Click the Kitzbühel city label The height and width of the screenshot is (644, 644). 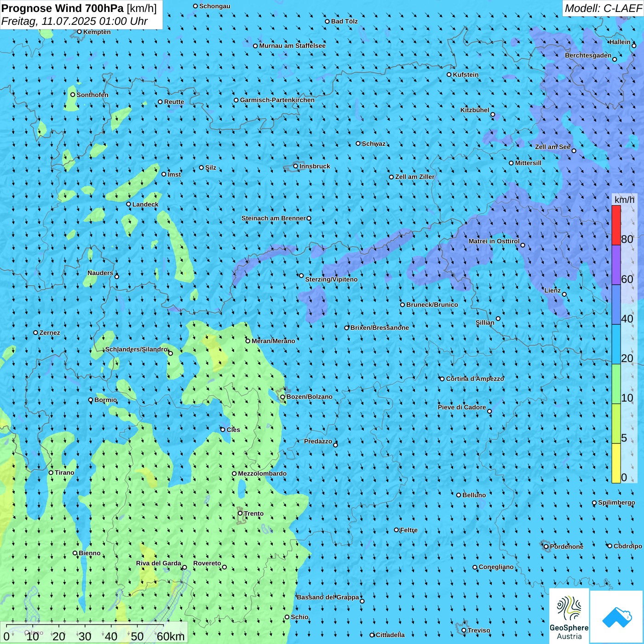point(475,110)
